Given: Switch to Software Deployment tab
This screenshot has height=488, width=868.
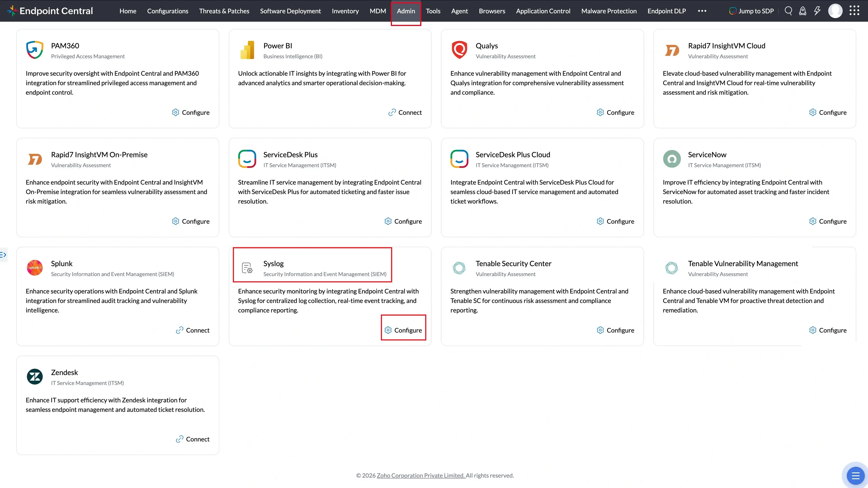Looking at the screenshot, I should pos(290,11).
